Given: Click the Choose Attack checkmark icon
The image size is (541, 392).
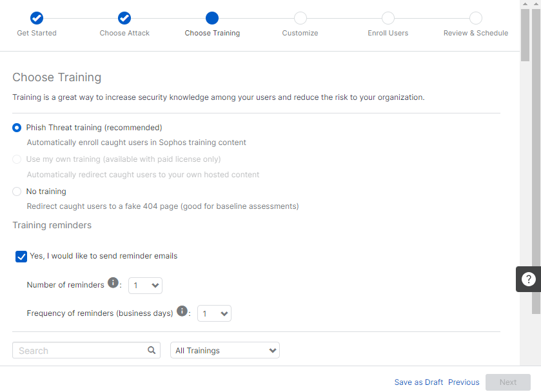Looking at the screenshot, I should click(x=124, y=18).
